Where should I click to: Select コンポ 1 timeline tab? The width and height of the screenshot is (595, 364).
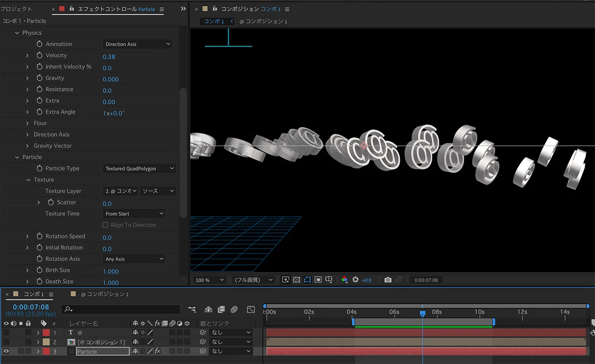tap(34, 294)
